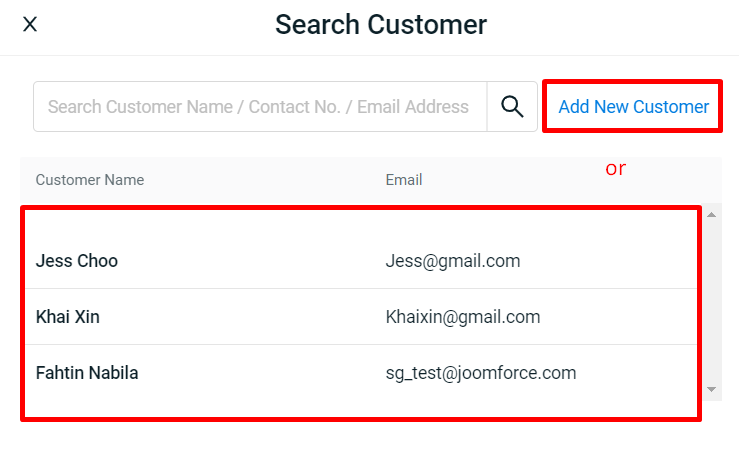
Task: Click the Email column header
Action: [404, 180]
